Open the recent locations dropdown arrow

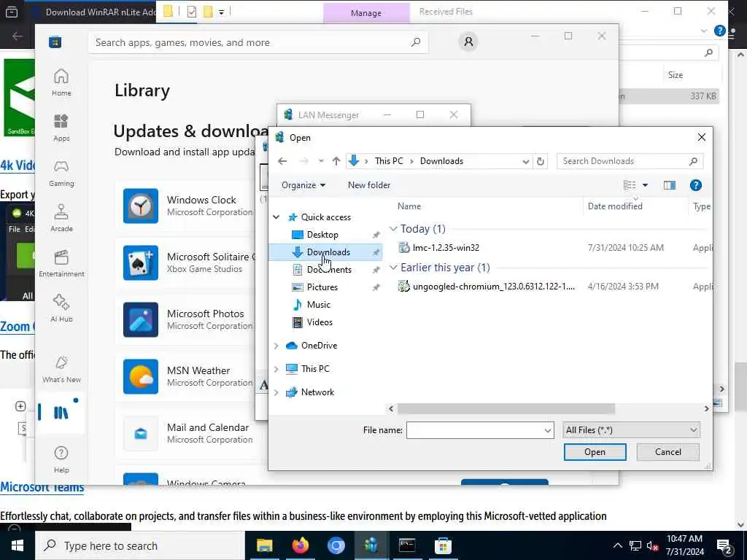321,161
